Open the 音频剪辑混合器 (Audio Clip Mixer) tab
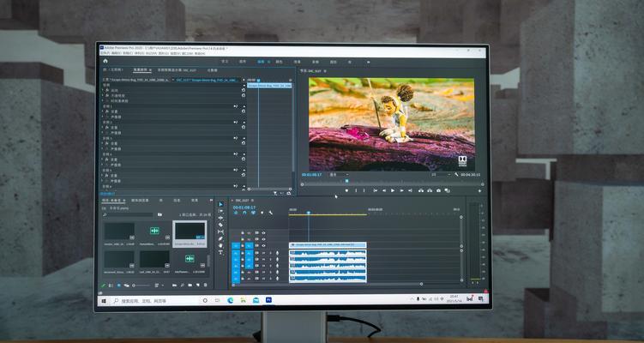 click(176, 70)
